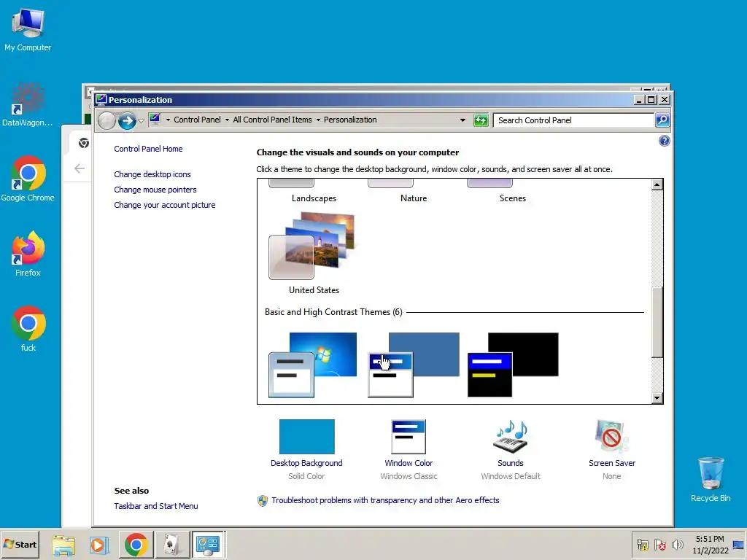Open the address bar history dropdown
747x560 pixels.
(462, 120)
